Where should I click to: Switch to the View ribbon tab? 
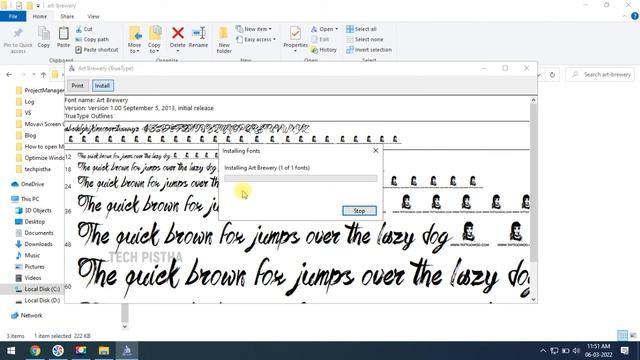tap(93, 16)
